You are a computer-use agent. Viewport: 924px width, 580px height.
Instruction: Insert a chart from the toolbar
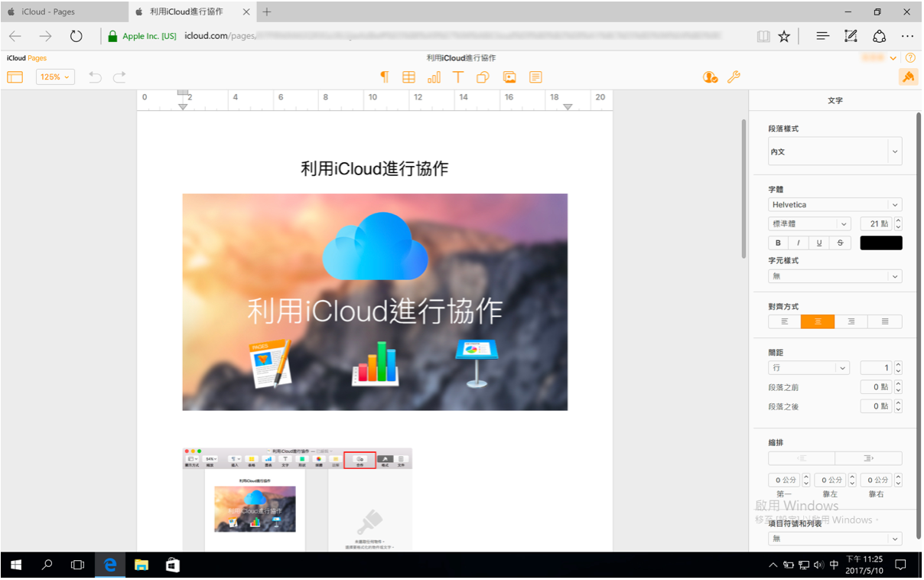(434, 77)
